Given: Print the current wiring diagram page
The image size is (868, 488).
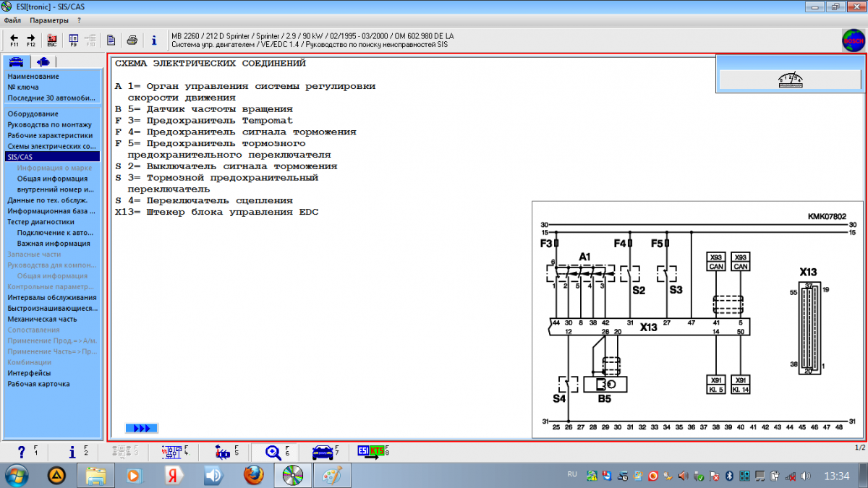Looking at the screenshot, I should coord(132,40).
